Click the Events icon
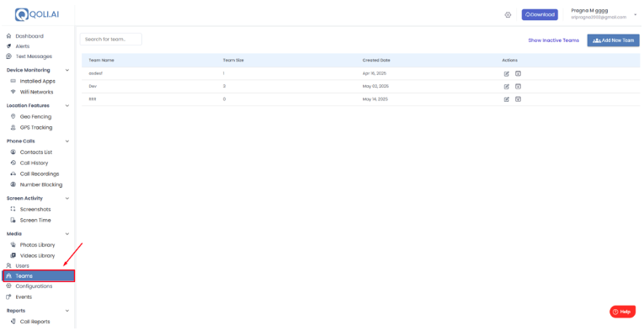This screenshot has width=644, height=331. click(8, 297)
